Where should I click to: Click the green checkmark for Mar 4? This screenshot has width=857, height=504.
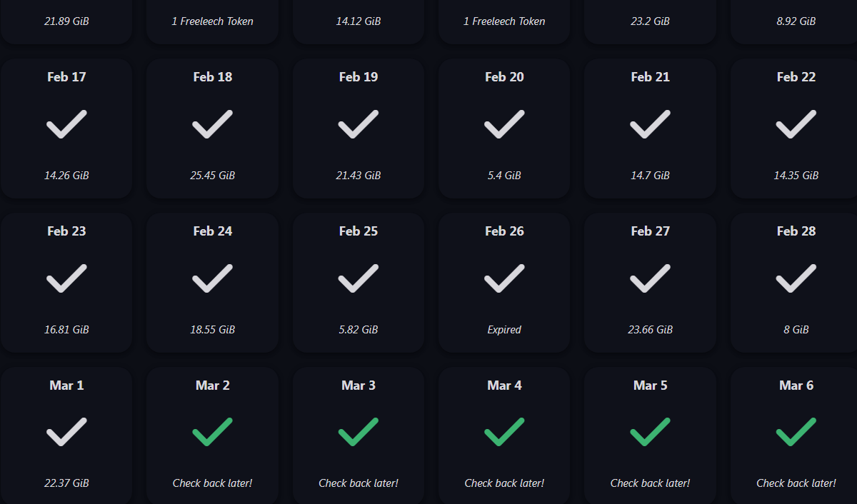pyautogui.click(x=504, y=432)
